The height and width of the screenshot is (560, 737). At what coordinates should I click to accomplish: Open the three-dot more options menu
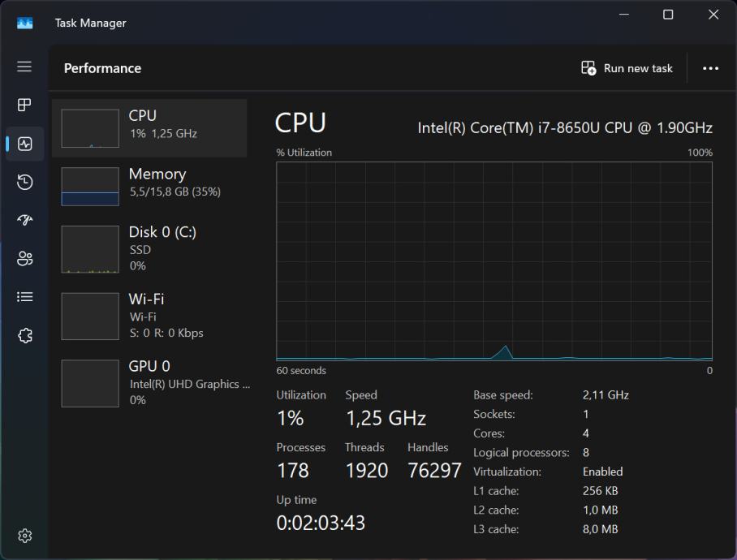click(710, 68)
